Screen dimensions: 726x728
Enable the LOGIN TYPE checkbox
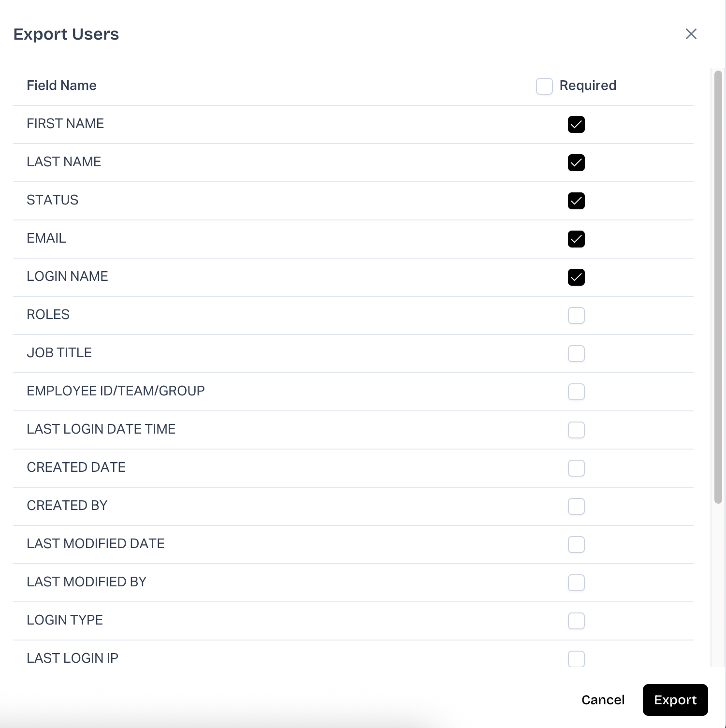576,621
